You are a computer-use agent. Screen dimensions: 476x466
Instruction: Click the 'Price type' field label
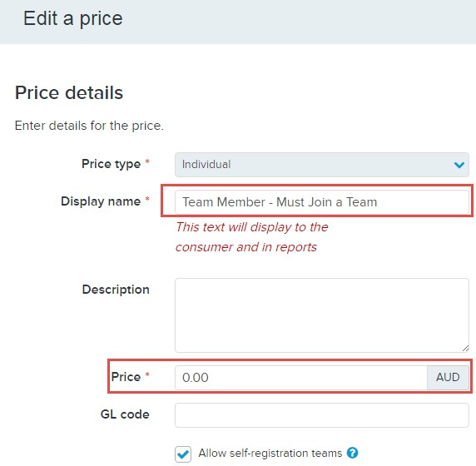point(112,164)
